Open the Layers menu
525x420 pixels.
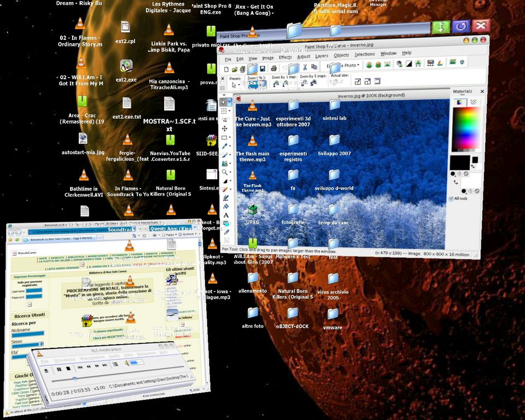point(322,56)
